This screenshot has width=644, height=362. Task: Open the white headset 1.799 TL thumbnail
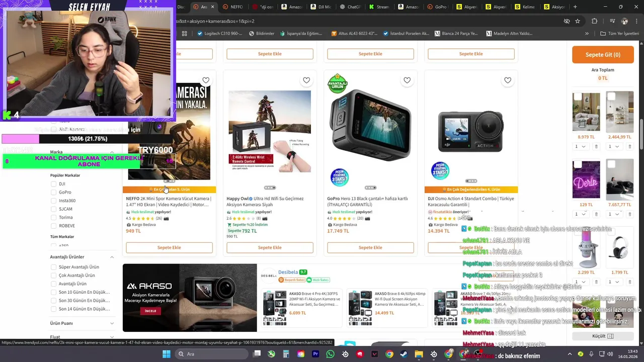tap(620, 247)
